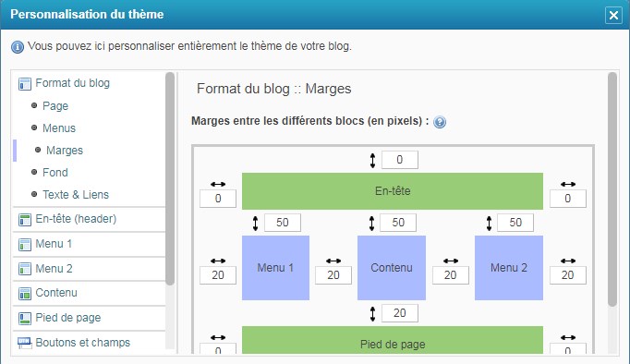The width and height of the screenshot is (630, 364).
Task: Select the Menus sub-item
Action: tap(59, 128)
